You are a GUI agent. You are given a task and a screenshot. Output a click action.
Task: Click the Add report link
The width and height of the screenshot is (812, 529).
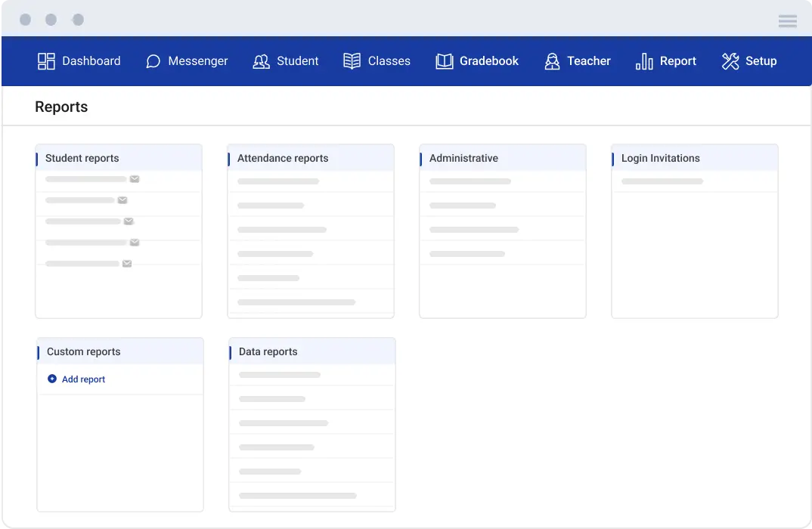click(x=83, y=379)
